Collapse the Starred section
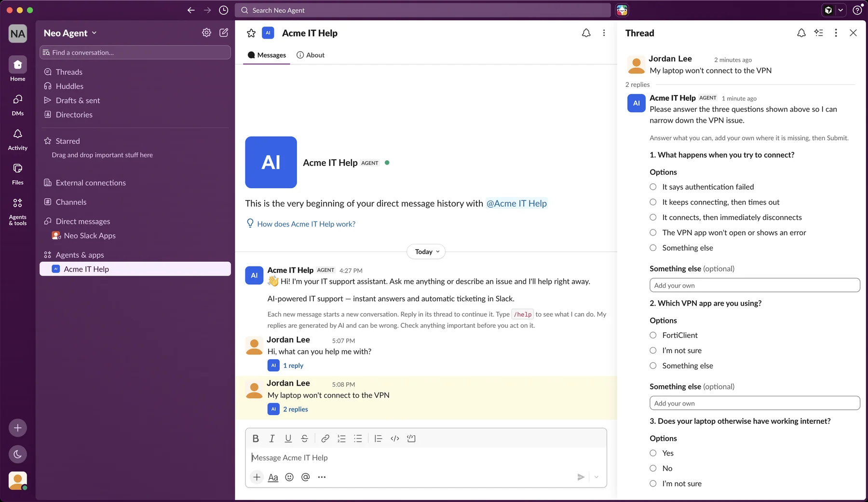Viewport: 868px width, 502px height. 62,141
